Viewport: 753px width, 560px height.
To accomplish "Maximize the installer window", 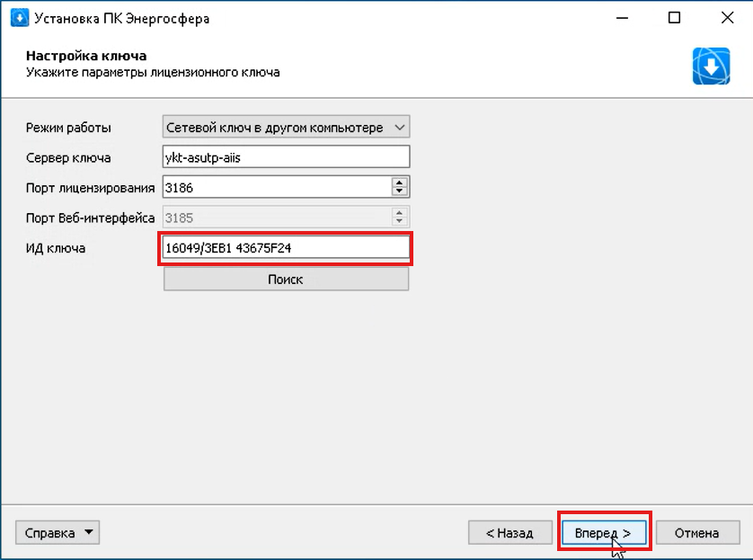I will pyautogui.click(x=674, y=18).
